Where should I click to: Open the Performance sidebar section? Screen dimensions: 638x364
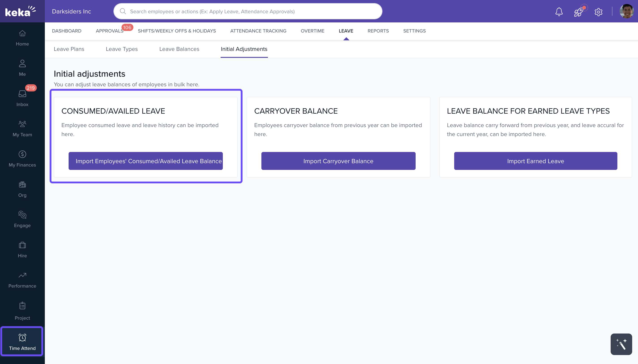click(22, 280)
